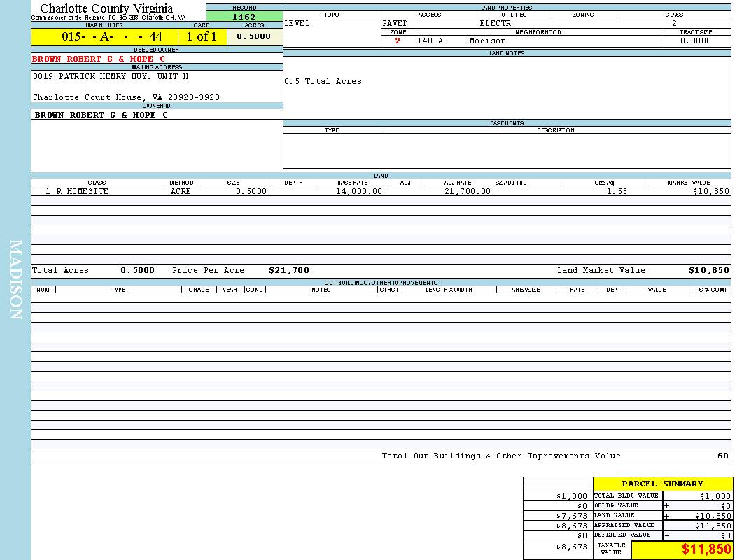
Task: Click the green record number 1462
Action: 244,17
